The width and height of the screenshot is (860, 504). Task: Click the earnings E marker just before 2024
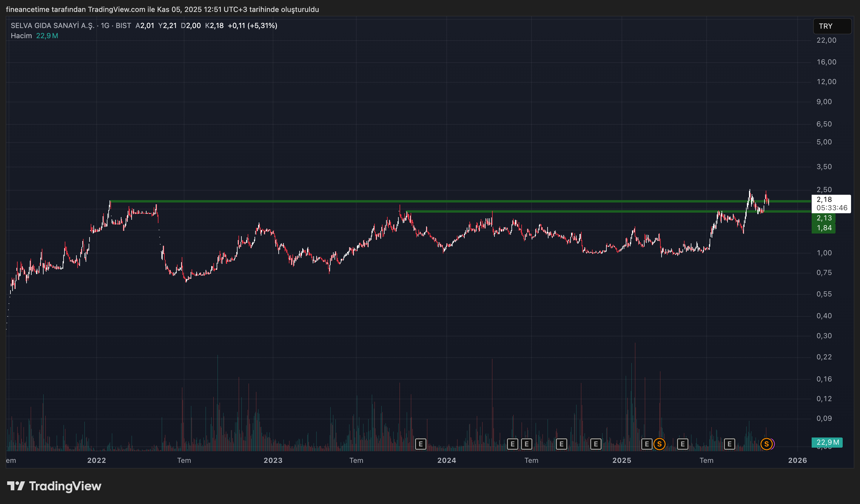click(420, 444)
